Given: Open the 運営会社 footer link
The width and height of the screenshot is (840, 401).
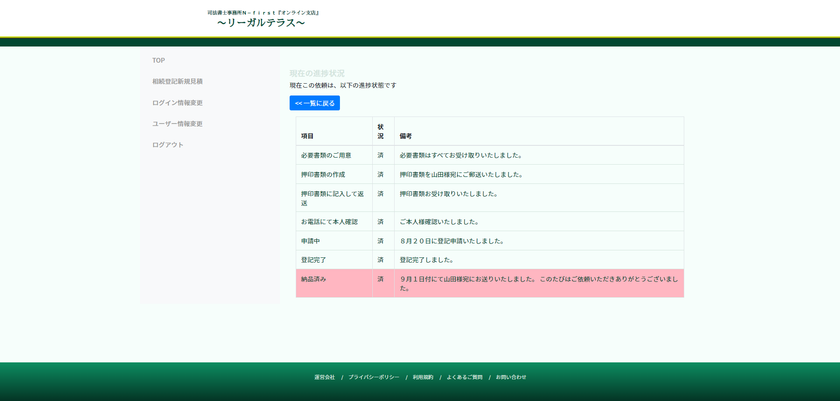Looking at the screenshot, I should click(324, 377).
